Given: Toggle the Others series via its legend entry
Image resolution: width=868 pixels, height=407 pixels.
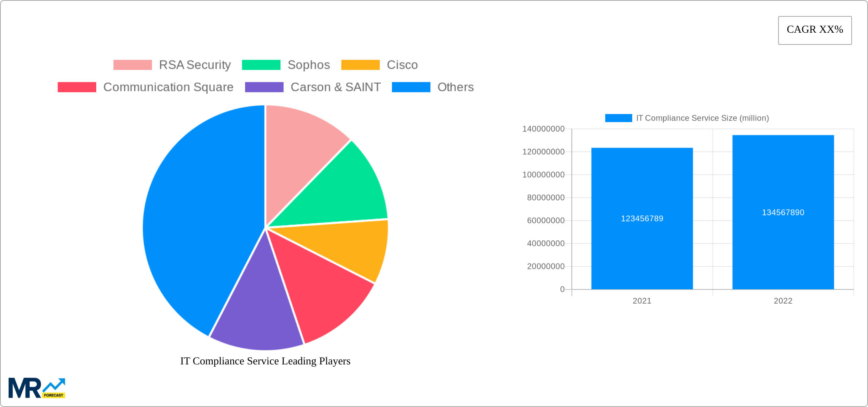Looking at the screenshot, I should pos(455,87).
